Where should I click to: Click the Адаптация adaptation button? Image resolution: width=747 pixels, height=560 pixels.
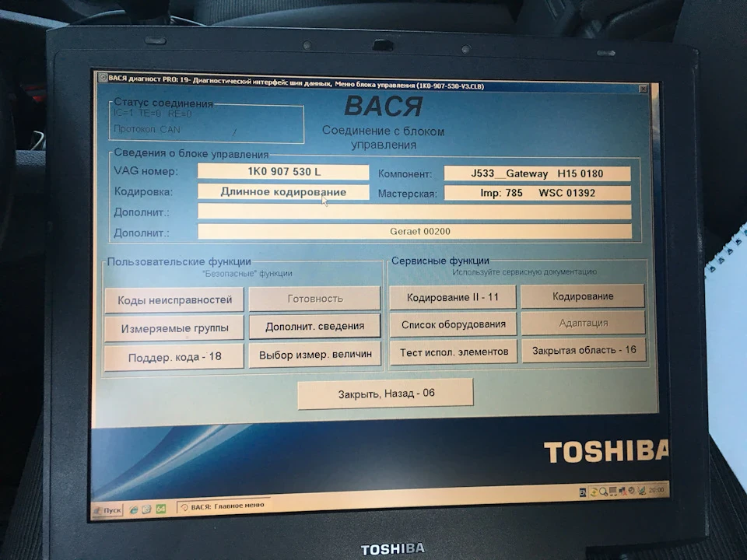[x=583, y=323]
